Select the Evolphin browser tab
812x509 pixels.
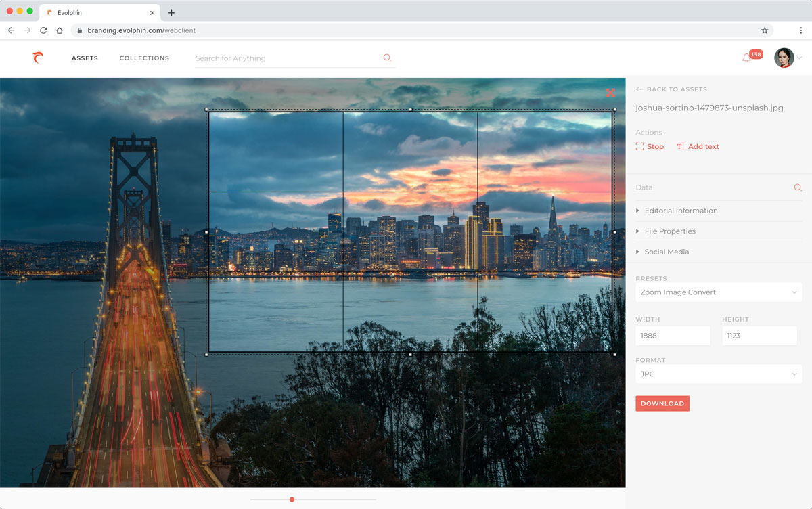point(99,13)
